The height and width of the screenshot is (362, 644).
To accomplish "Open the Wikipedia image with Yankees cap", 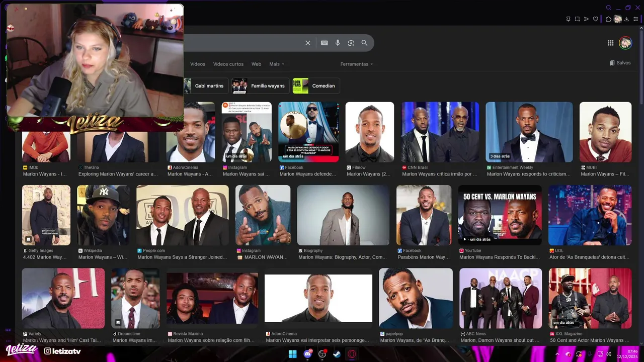I will coord(103,215).
